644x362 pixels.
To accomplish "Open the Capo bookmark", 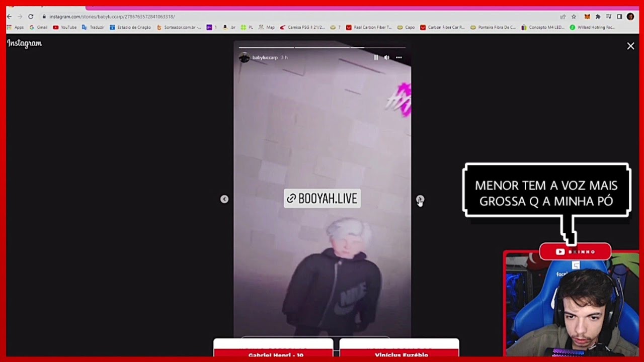I will coord(406,27).
